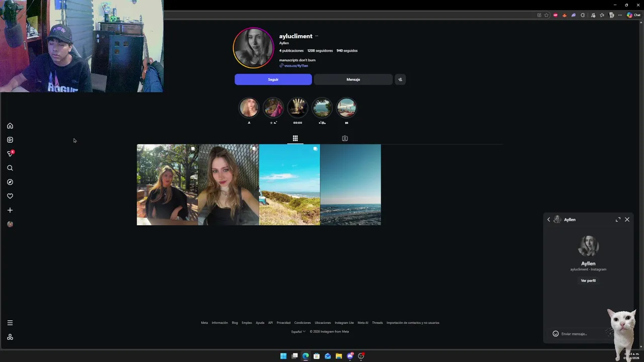Open Mail app from the taskbar
The width and height of the screenshot is (644, 362).
click(x=328, y=356)
